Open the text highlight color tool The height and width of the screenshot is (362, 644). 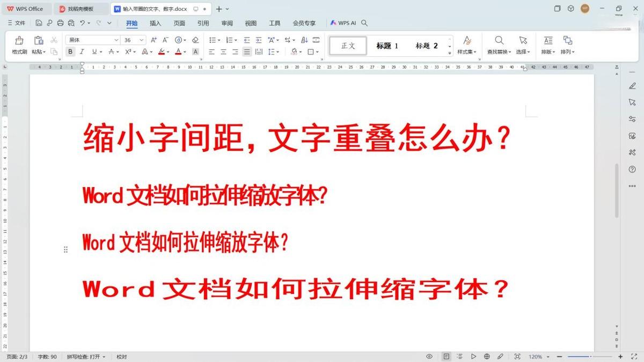pyautogui.click(x=162, y=51)
